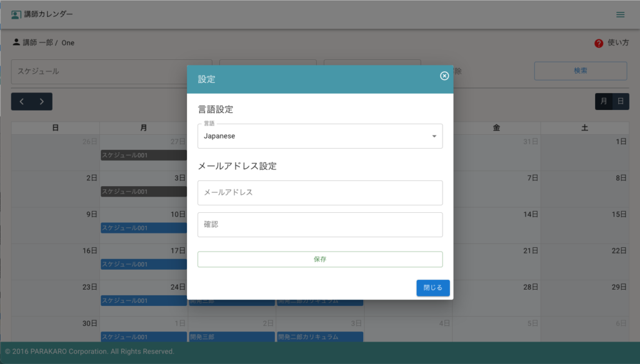Close settings dialog with the X icon
Viewport: 640px width, 364px height.
point(444,76)
